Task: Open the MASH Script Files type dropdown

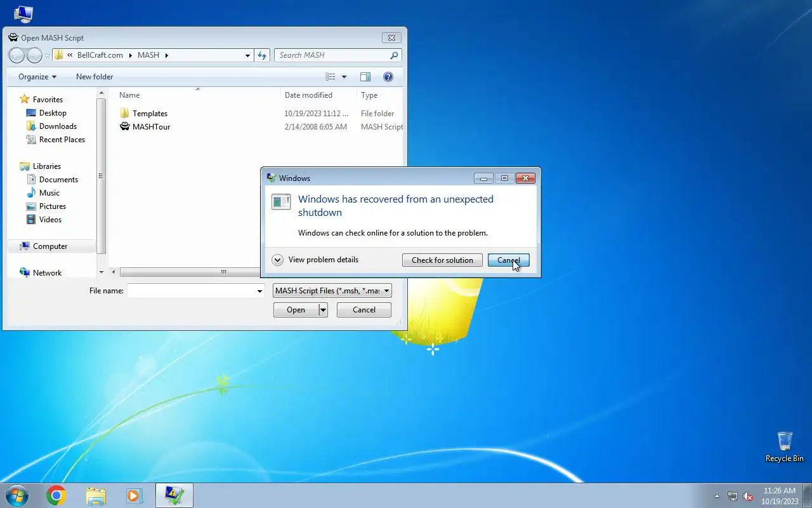Action: 332,291
